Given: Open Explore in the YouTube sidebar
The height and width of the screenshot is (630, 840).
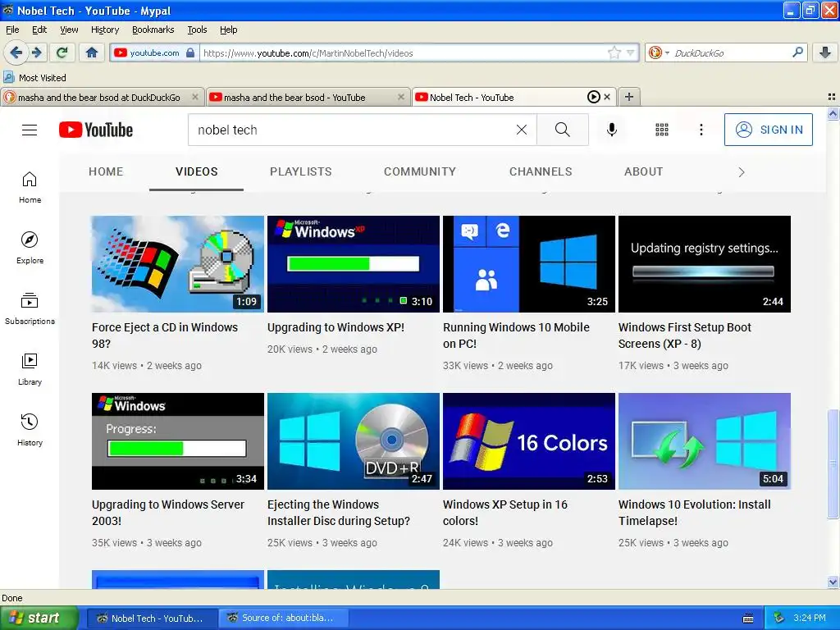Looking at the screenshot, I should click(30, 248).
